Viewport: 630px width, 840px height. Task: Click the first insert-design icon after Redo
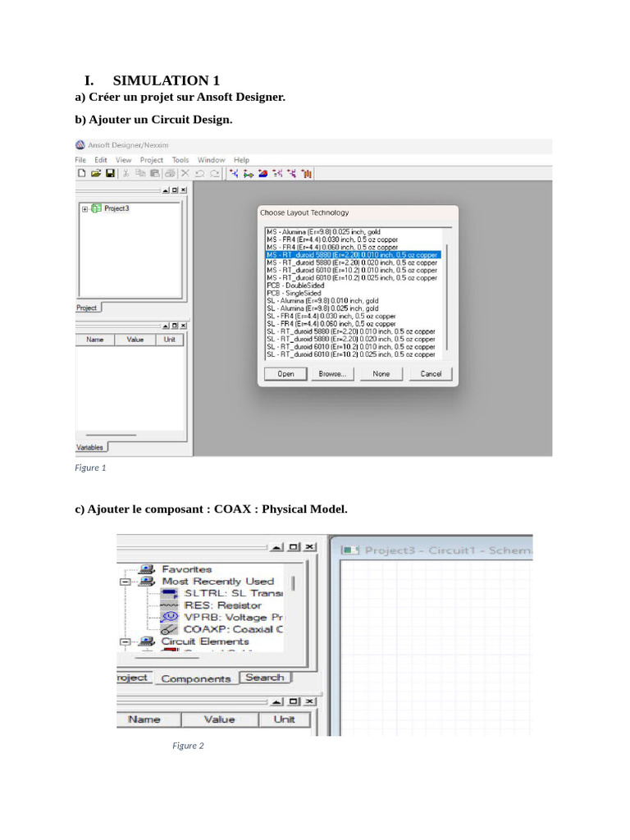[x=234, y=173]
